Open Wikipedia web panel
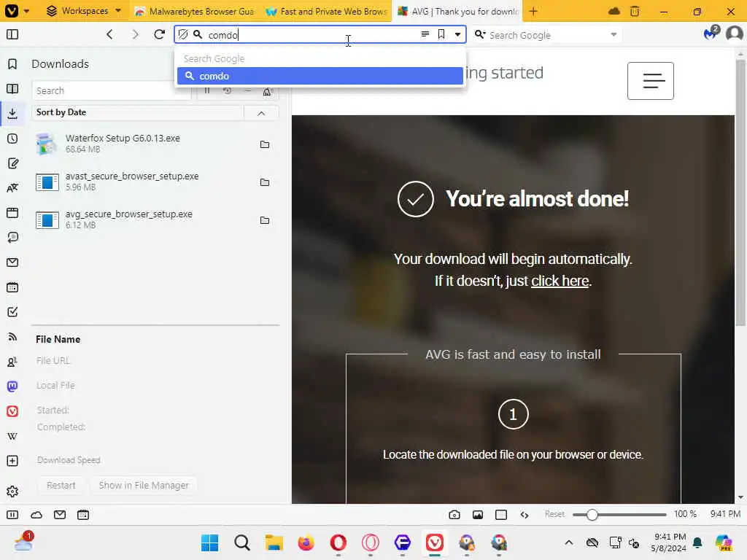Image resolution: width=747 pixels, height=560 pixels. click(12, 436)
